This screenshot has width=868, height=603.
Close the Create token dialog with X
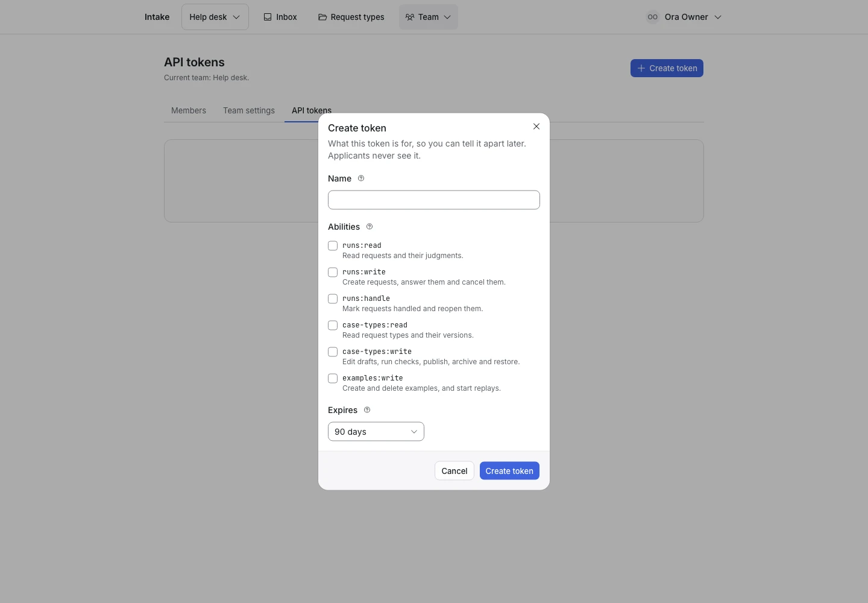point(536,127)
